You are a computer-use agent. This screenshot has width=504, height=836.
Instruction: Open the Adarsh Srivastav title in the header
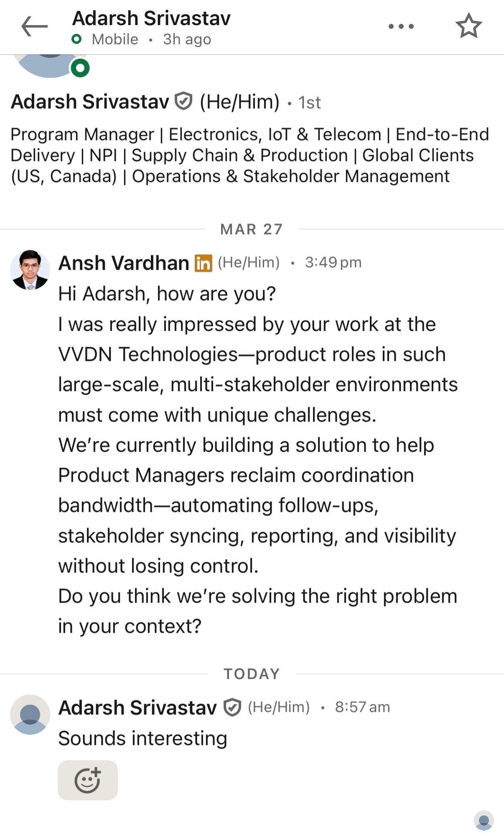(x=151, y=18)
